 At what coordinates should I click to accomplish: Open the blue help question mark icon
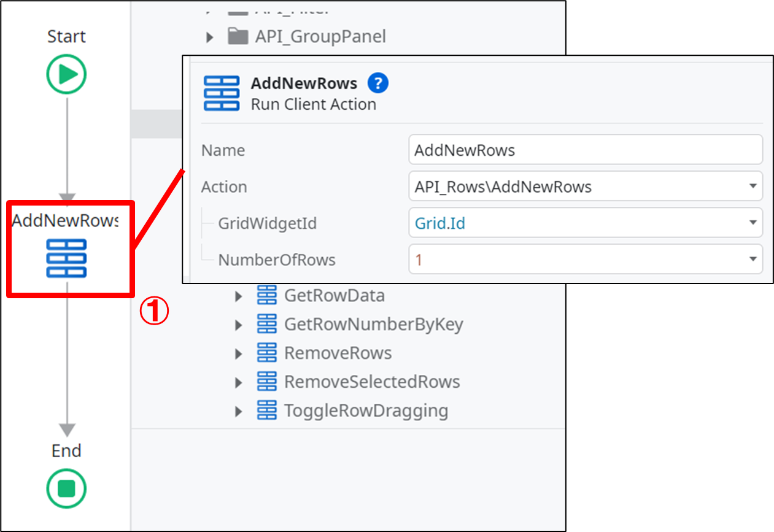[x=378, y=83]
